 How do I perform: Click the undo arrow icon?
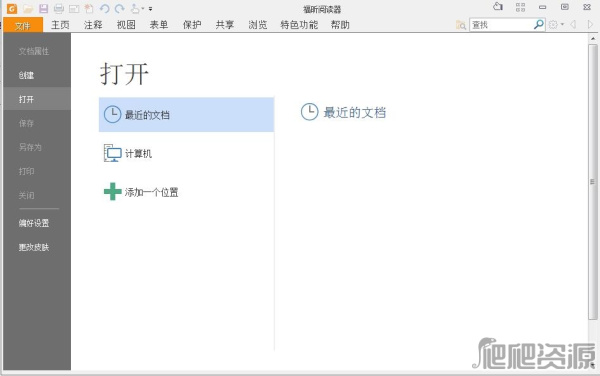[104, 8]
